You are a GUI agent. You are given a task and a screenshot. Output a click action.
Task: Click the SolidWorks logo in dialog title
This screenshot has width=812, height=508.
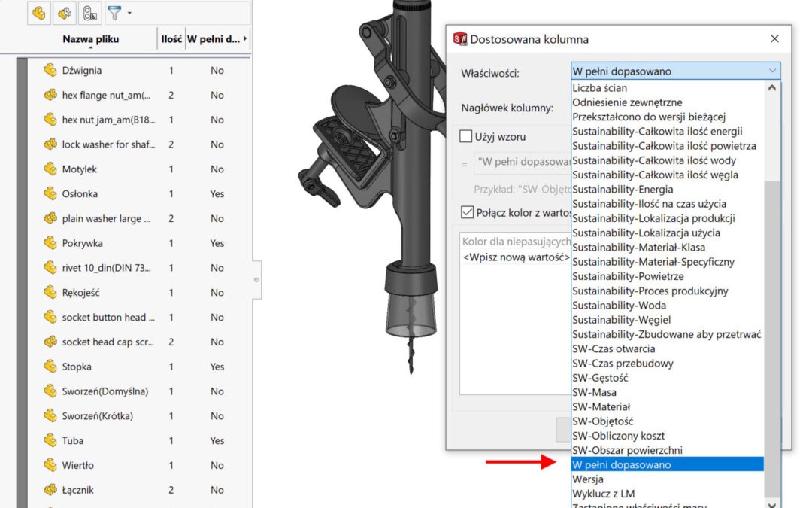pyautogui.click(x=460, y=39)
